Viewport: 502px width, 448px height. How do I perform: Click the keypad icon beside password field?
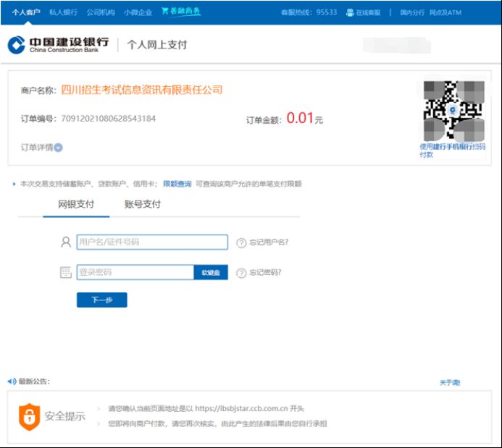(66, 272)
